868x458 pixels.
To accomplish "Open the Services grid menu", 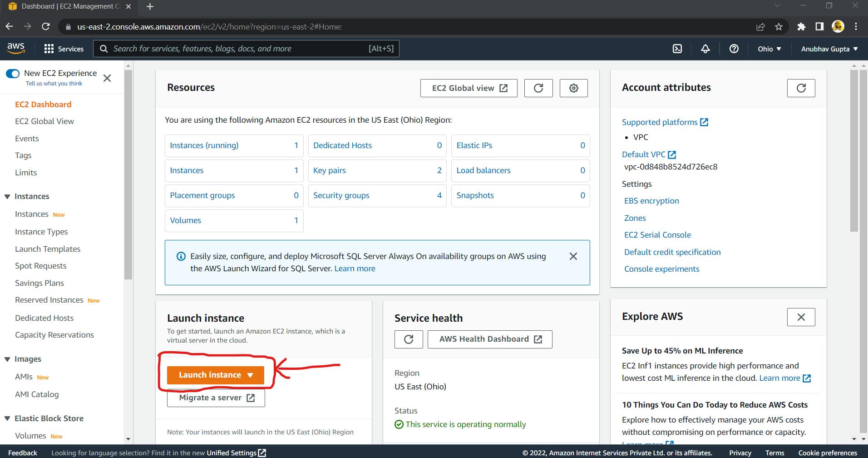I will [64, 49].
